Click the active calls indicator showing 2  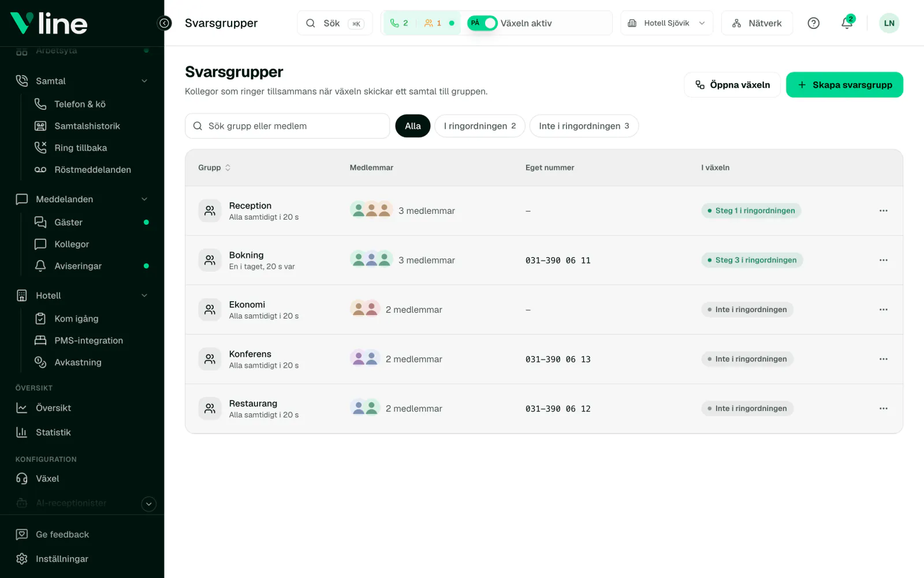[x=399, y=23]
